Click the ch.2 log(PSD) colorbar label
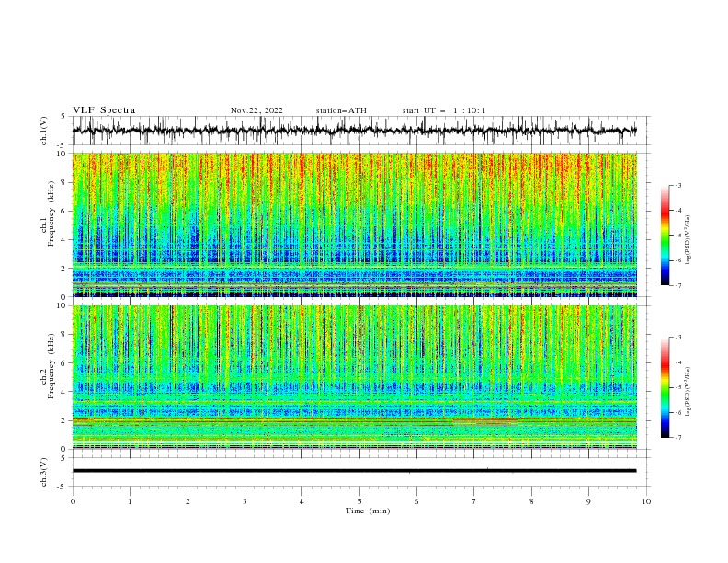Screen dimensions: 728x563 click(x=688, y=392)
